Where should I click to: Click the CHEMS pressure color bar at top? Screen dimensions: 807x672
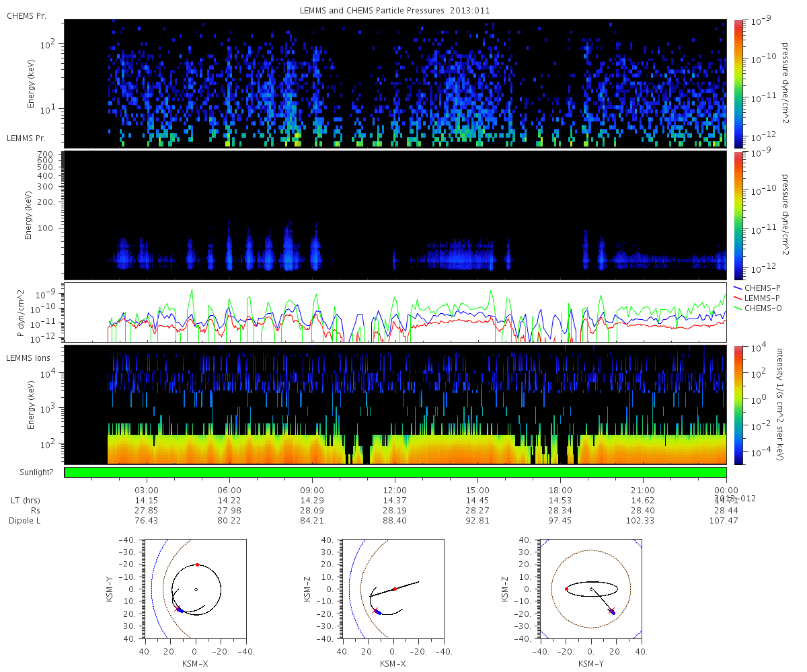click(x=738, y=83)
